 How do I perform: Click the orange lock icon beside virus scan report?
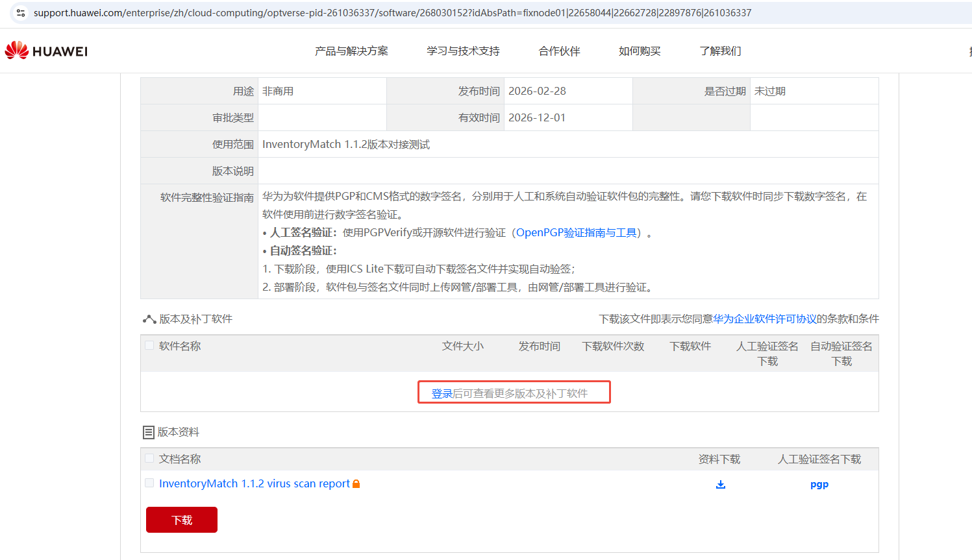[356, 484]
